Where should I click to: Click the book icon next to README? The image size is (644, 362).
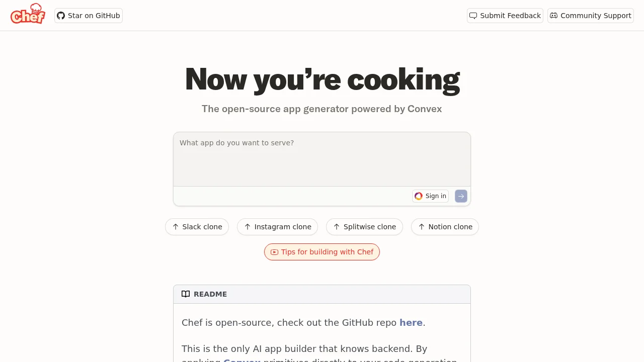pyautogui.click(x=186, y=294)
